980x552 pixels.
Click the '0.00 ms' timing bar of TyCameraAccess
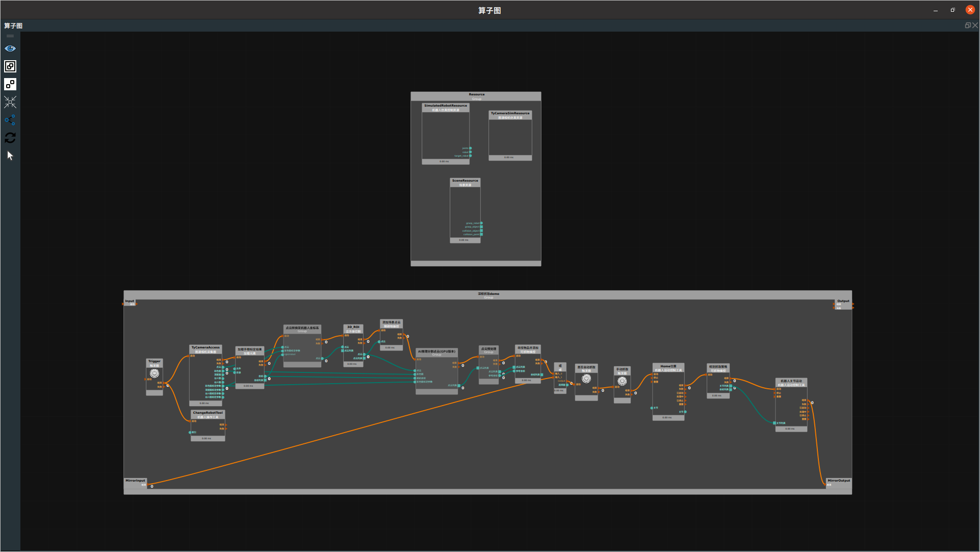tap(206, 403)
